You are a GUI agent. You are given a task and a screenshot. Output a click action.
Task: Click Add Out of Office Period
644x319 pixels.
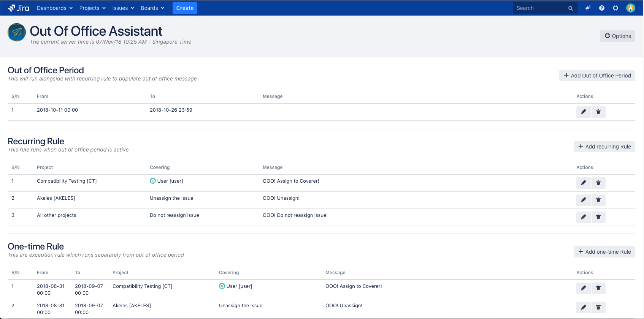coord(597,76)
